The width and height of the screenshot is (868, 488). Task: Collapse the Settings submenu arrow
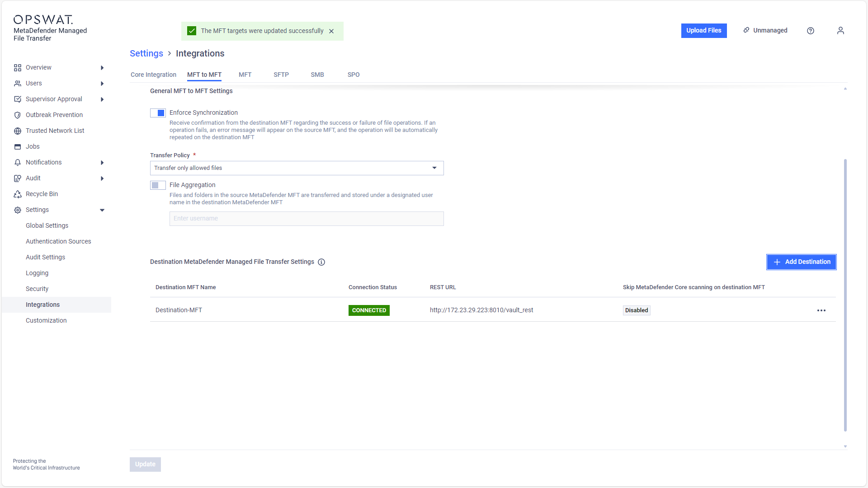pos(102,210)
